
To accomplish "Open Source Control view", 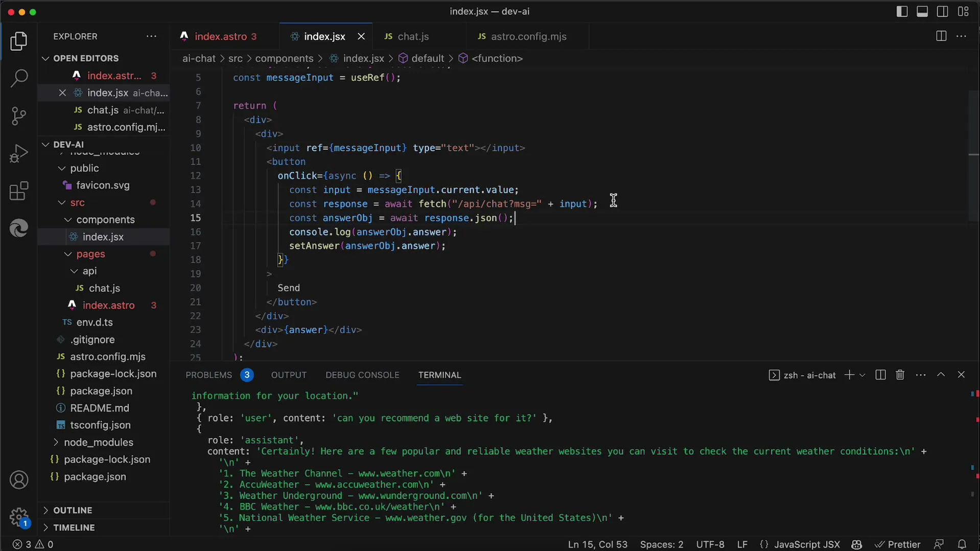I will tap(19, 116).
